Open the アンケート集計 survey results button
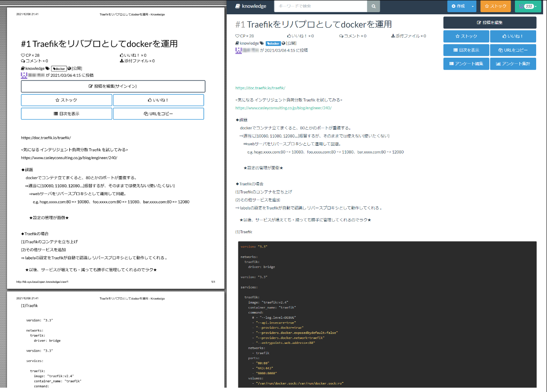This screenshot has width=547, height=392. tap(513, 64)
